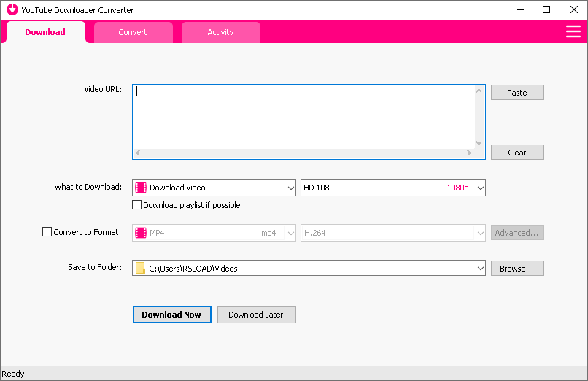The height and width of the screenshot is (381, 588).
Task: Minimize the application window
Action: point(519,9)
